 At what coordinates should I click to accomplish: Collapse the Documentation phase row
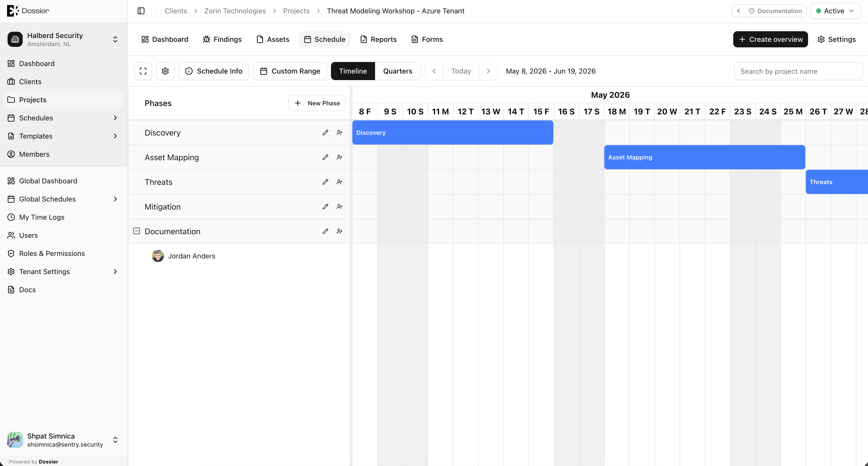click(137, 231)
